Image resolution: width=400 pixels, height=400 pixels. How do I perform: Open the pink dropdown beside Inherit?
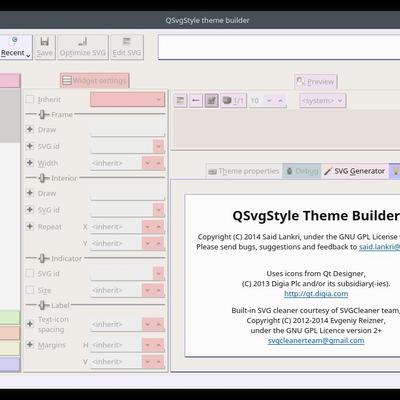pyautogui.click(x=127, y=99)
